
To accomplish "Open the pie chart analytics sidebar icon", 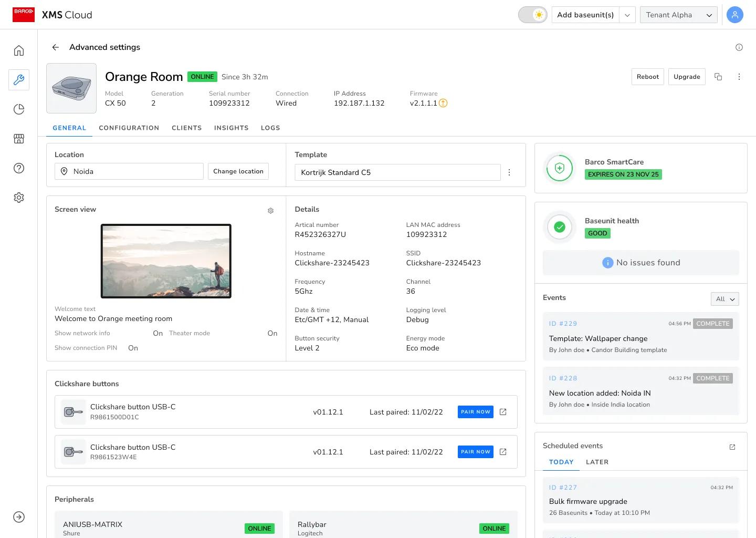I will (19, 109).
